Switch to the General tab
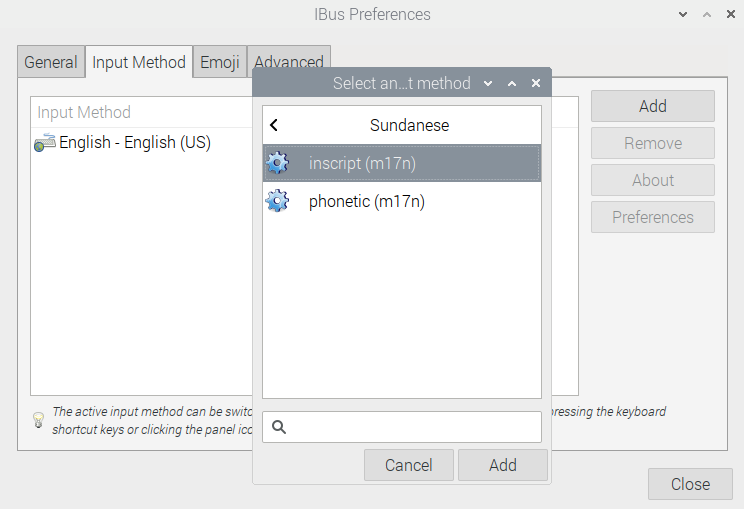 (51, 62)
